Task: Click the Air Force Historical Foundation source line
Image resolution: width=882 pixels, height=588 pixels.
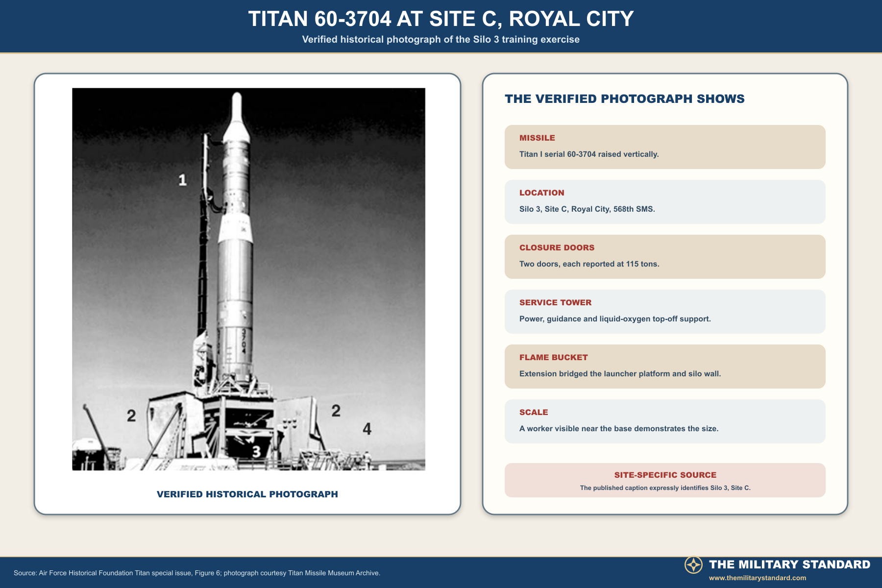Action: pyautogui.click(x=197, y=573)
